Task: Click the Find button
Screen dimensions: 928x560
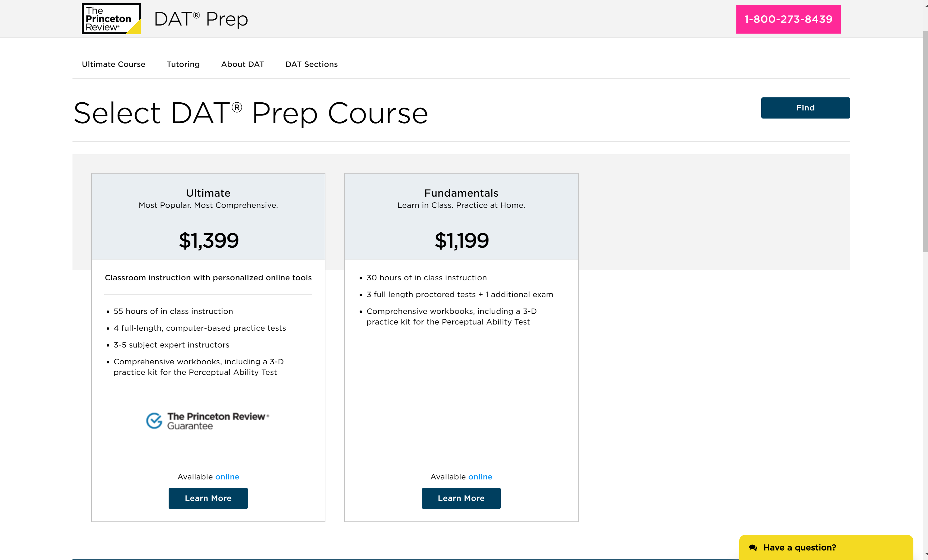Action: point(805,108)
